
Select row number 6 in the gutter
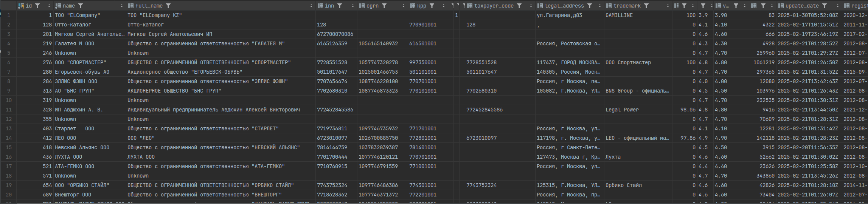[8, 62]
